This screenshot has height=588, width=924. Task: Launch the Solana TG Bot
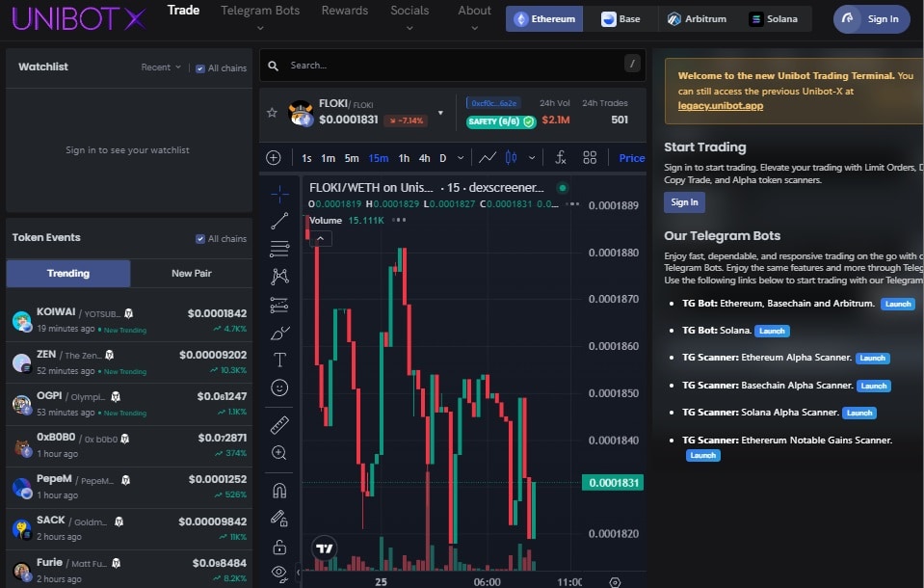point(772,331)
